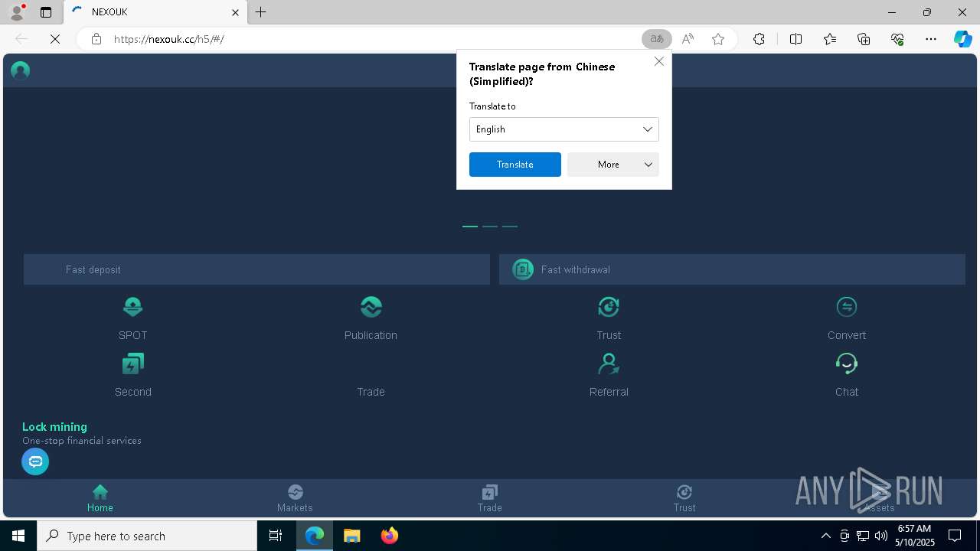Toggle Read aloud in address bar
This screenshot has height=551, width=980.
(688, 39)
